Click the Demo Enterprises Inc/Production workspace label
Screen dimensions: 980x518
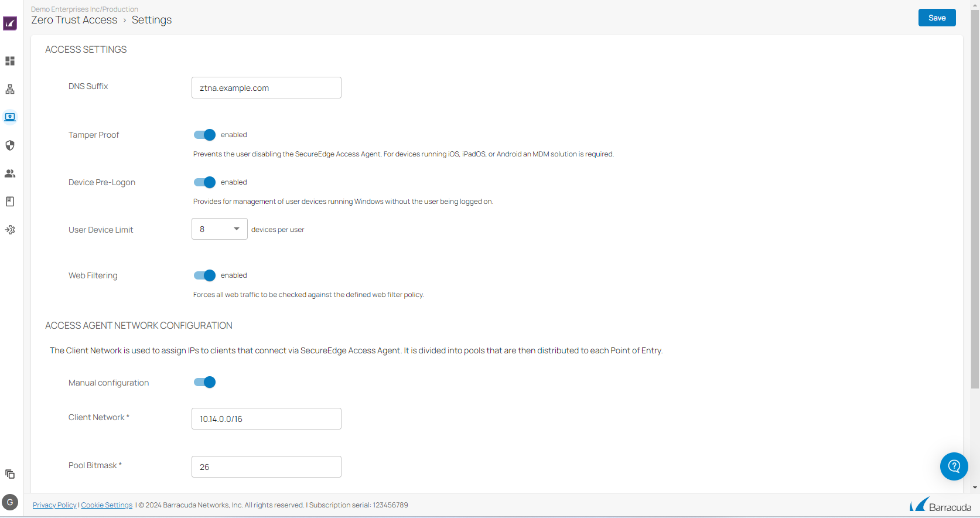pos(85,9)
